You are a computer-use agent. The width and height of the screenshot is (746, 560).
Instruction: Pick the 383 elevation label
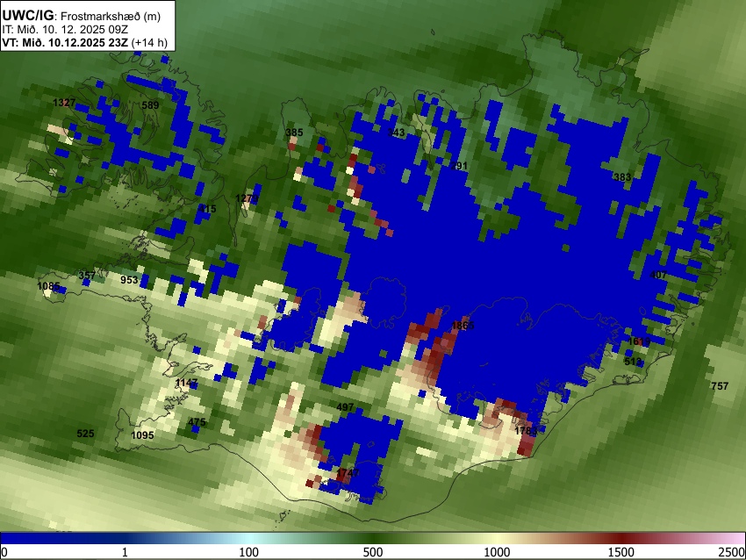click(622, 177)
